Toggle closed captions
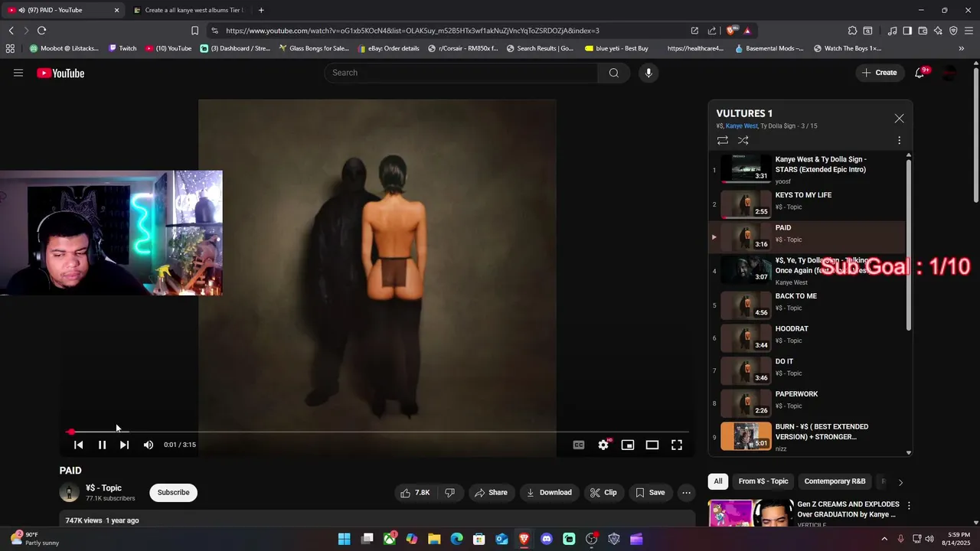 [579, 445]
